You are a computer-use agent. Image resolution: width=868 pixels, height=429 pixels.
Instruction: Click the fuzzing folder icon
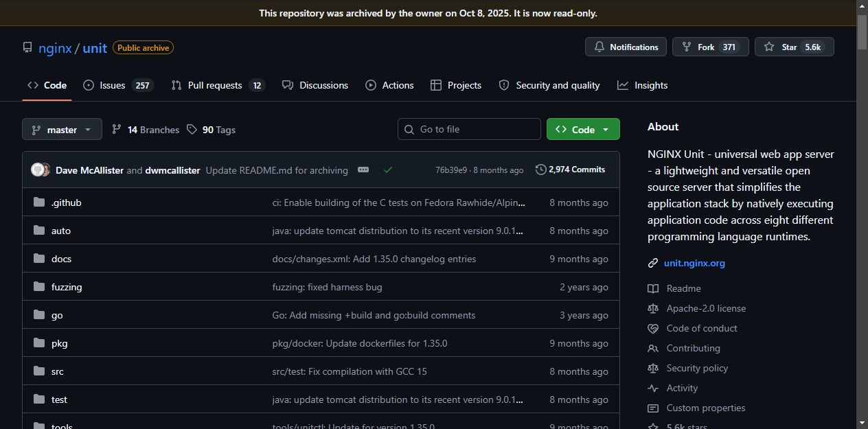(x=39, y=287)
